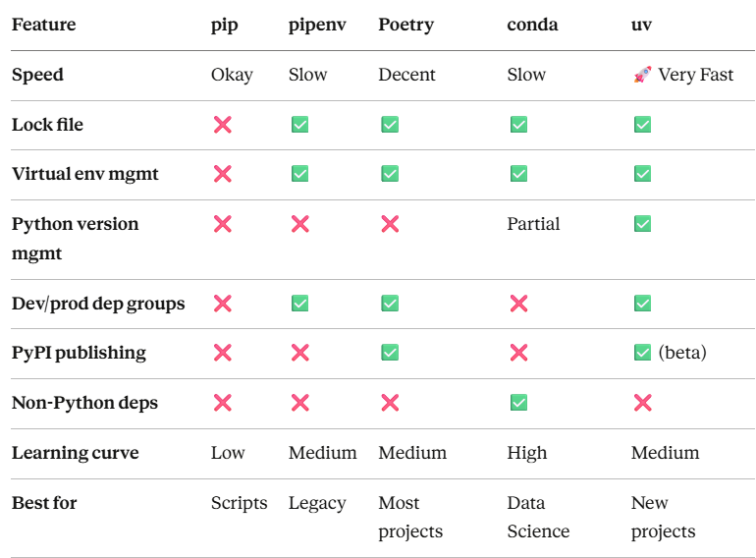The image size is (756, 558).
Task: Select the green check for conda Non-Python deps
Action: coord(518,402)
